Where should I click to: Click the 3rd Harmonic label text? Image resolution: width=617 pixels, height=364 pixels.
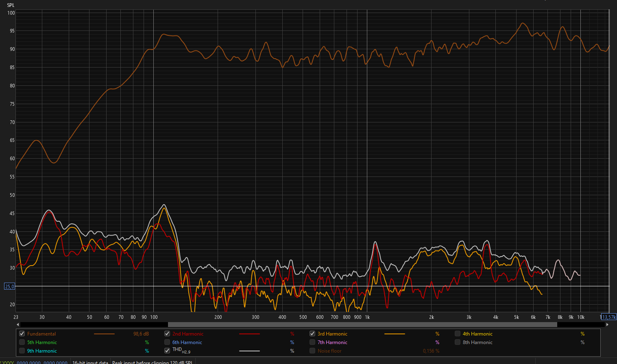click(x=332, y=334)
